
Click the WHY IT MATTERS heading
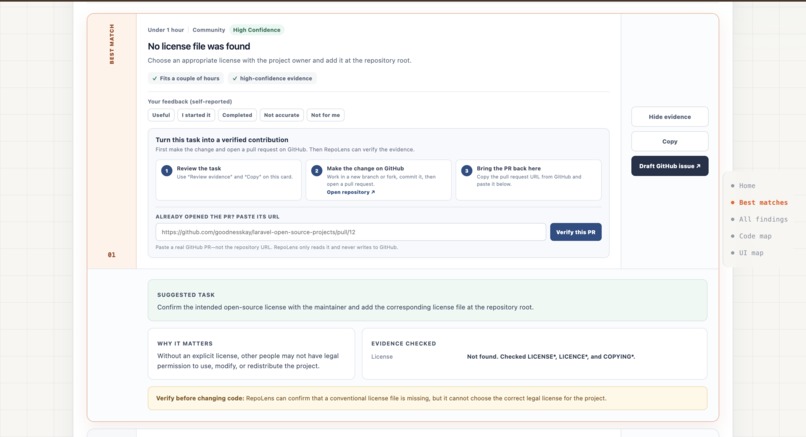tap(185, 343)
